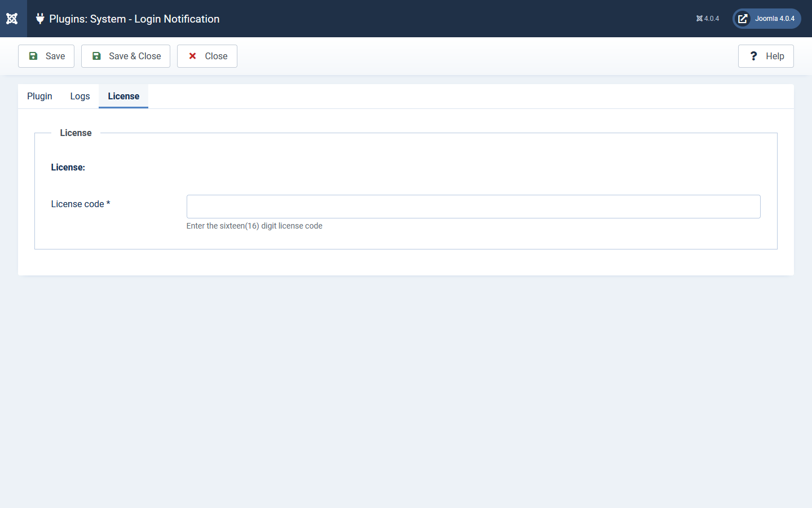The image size is (812, 508).
Task: Click the external-link icon in Joomla badge
Action: pyautogui.click(x=743, y=19)
